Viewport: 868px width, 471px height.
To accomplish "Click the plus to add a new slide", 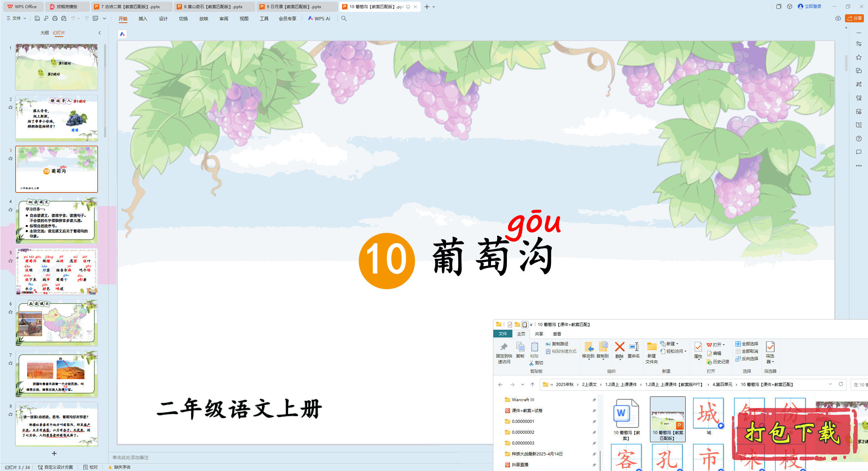I will 54,453.
